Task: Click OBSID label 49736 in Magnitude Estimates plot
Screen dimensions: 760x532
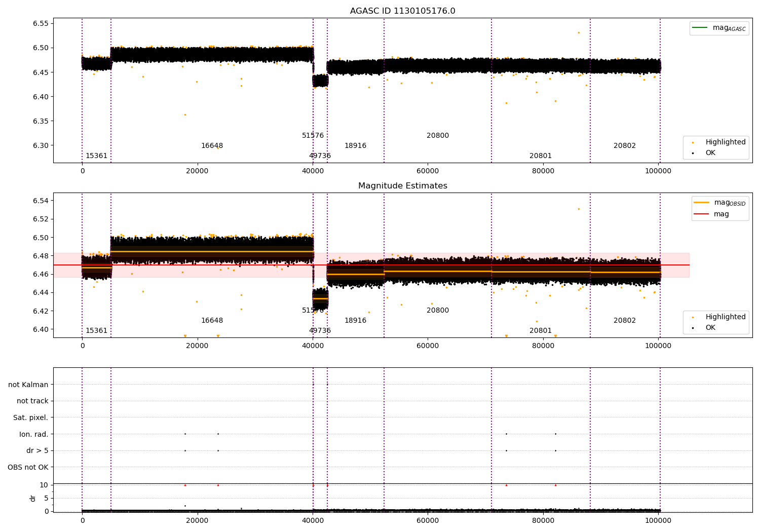Action: (320, 331)
